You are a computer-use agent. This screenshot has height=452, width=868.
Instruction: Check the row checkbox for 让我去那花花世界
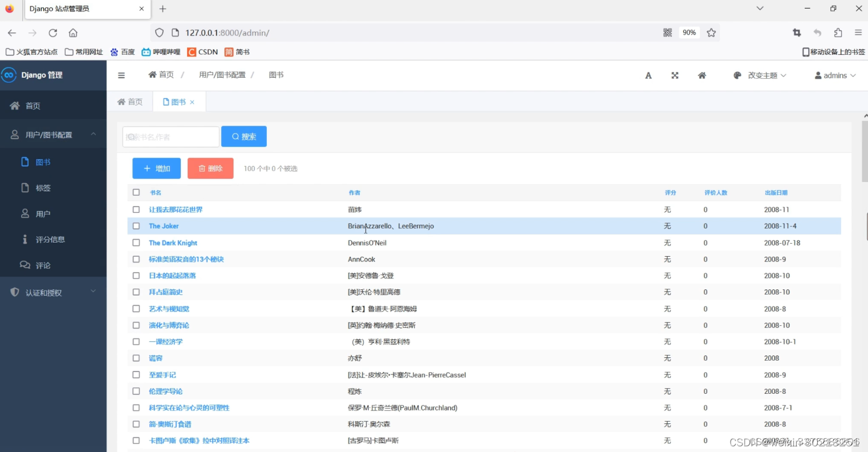pos(136,209)
